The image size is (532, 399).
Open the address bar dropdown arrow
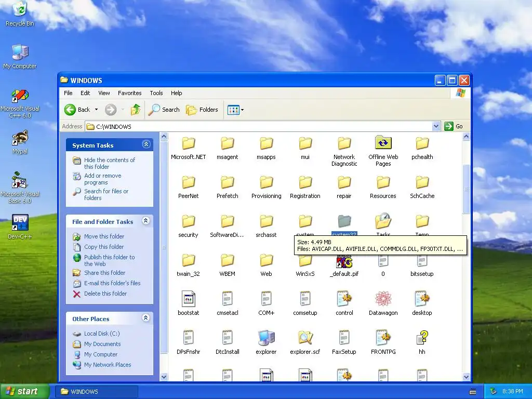click(x=436, y=126)
